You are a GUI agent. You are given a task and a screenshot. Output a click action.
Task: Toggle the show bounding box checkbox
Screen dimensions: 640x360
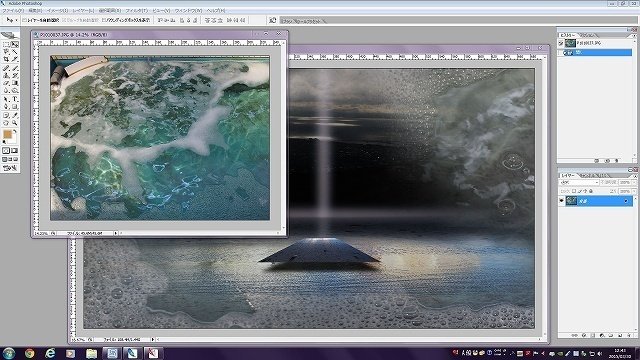pos(104,20)
